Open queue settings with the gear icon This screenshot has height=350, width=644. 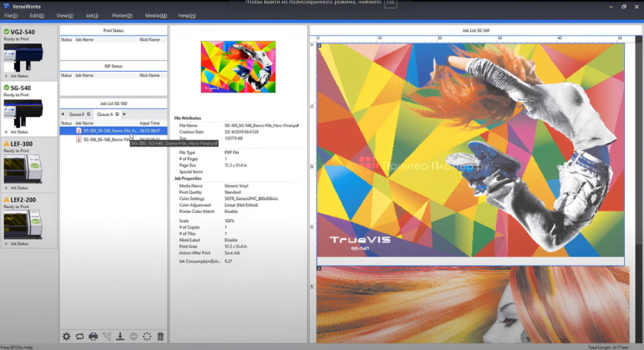[x=66, y=336]
